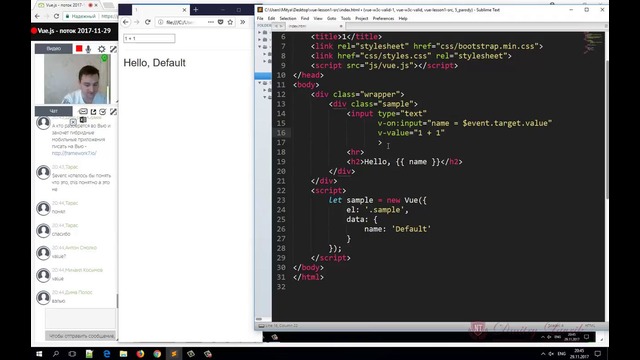Image resolution: width=640 pixels, height=360 pixels.
Task: Click Line 16, Column 22 in status bar
Action: [x=281, y=326]
